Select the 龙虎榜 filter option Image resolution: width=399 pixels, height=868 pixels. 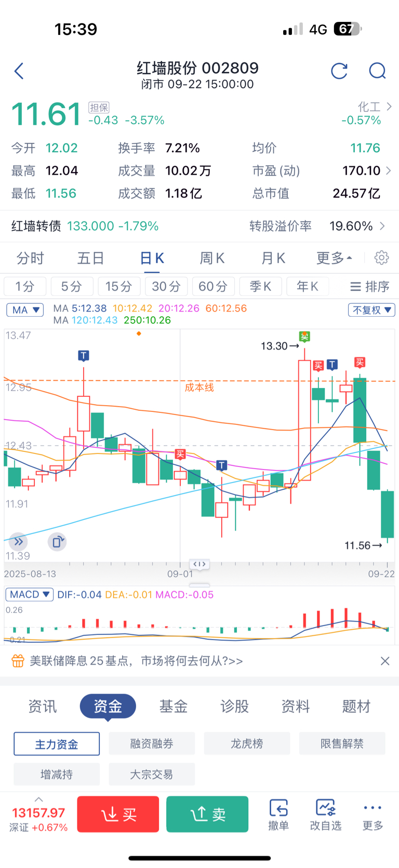point(247,743)
